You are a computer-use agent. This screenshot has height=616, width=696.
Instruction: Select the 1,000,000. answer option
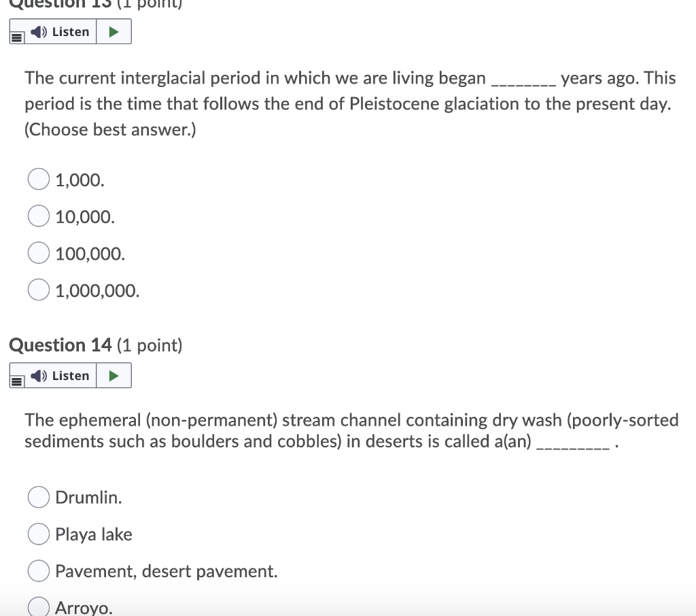tap(38, 289)
